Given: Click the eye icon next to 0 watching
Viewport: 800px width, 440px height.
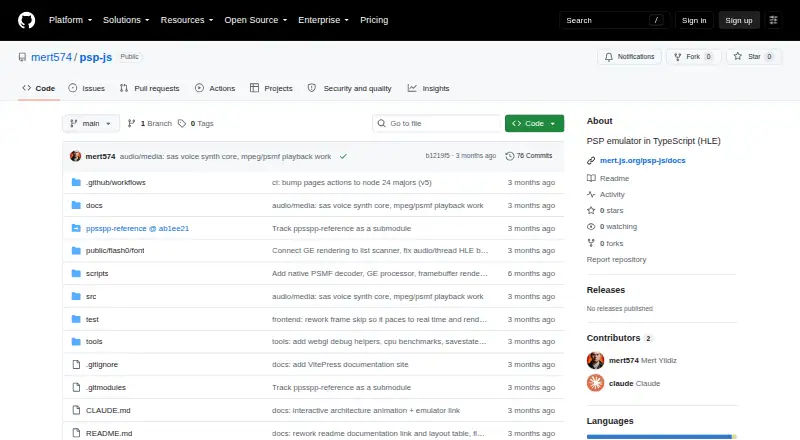Looking at the screenshot, I should click(x=591, y=227).
